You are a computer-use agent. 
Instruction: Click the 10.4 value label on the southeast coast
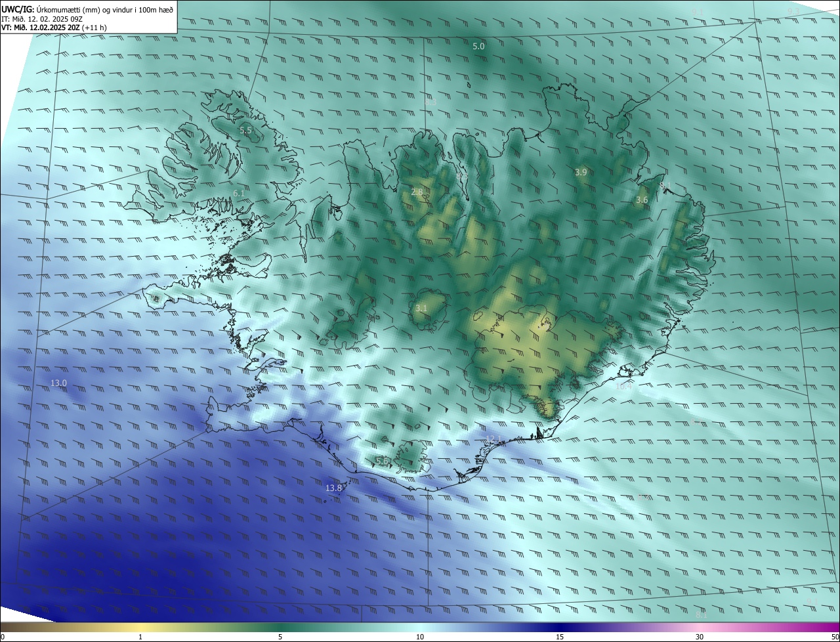(623, 386)
